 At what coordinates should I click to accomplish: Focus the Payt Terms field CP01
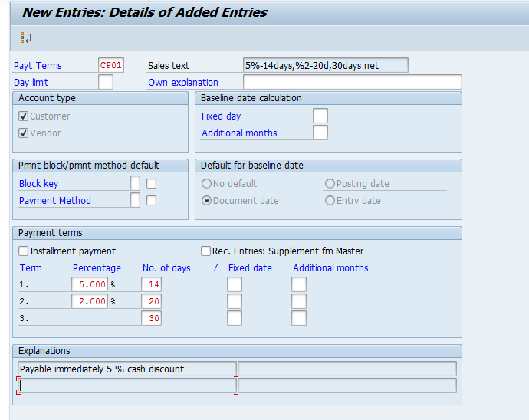pos(111,65)
